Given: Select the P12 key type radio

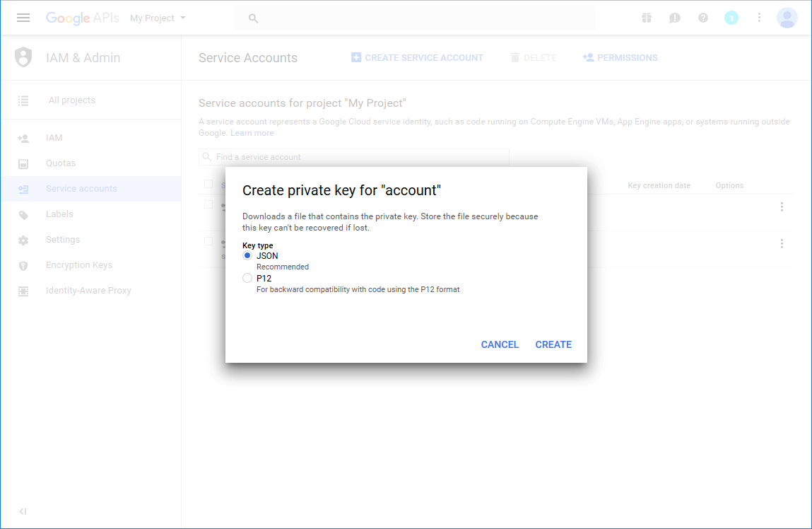Looking at the screenshot, I should 247,278.
